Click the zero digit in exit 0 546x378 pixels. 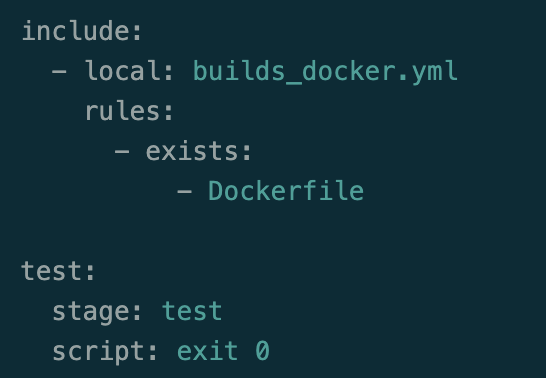[x=262, y=351]
